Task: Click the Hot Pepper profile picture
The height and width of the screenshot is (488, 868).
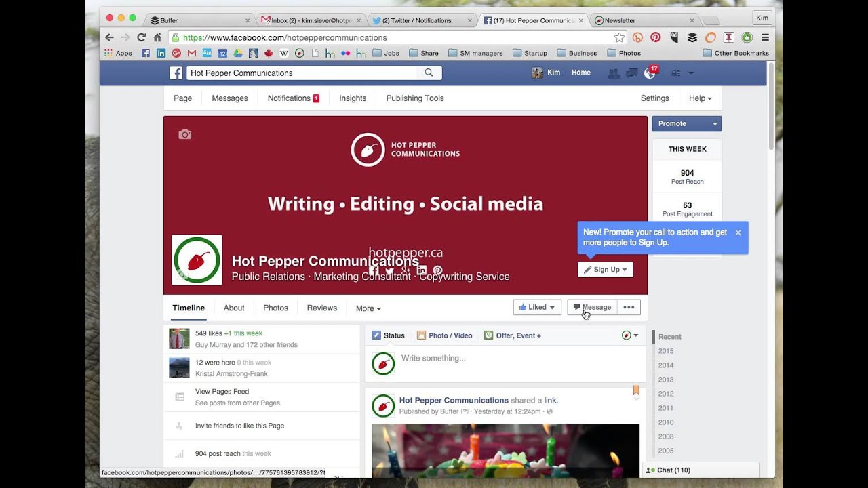Action: point(197,260)
